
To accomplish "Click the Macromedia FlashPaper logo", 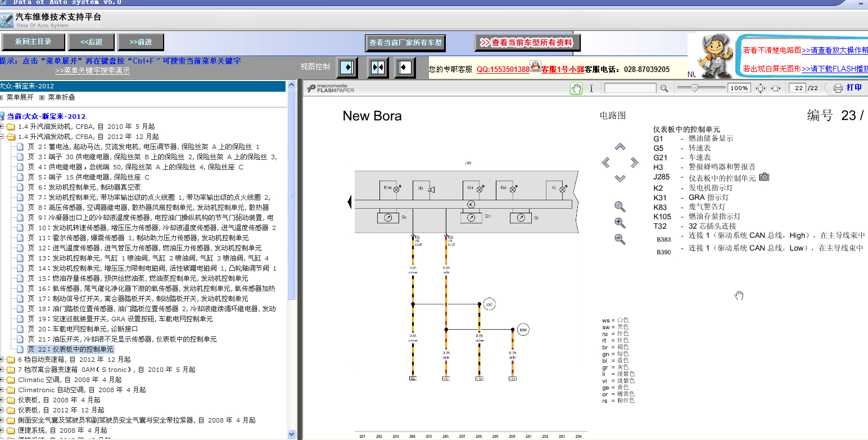I will [331, 88].
